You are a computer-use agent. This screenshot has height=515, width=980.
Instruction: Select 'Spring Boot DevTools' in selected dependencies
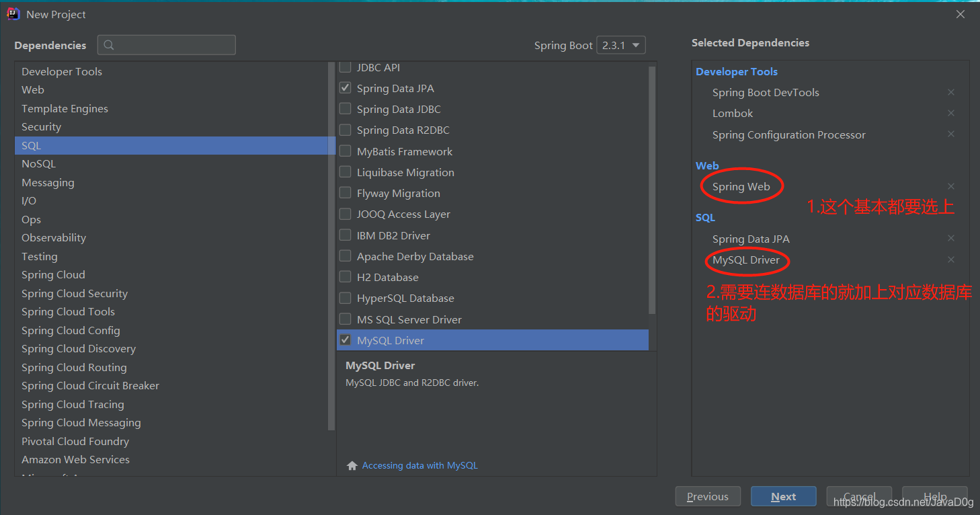[766, 92]
